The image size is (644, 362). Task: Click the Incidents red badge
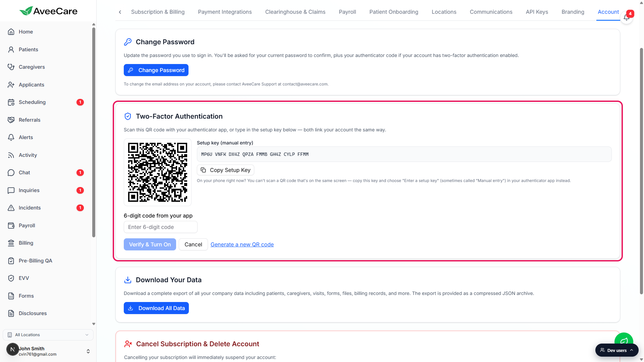pyautogui.click(x=80, y=208)
